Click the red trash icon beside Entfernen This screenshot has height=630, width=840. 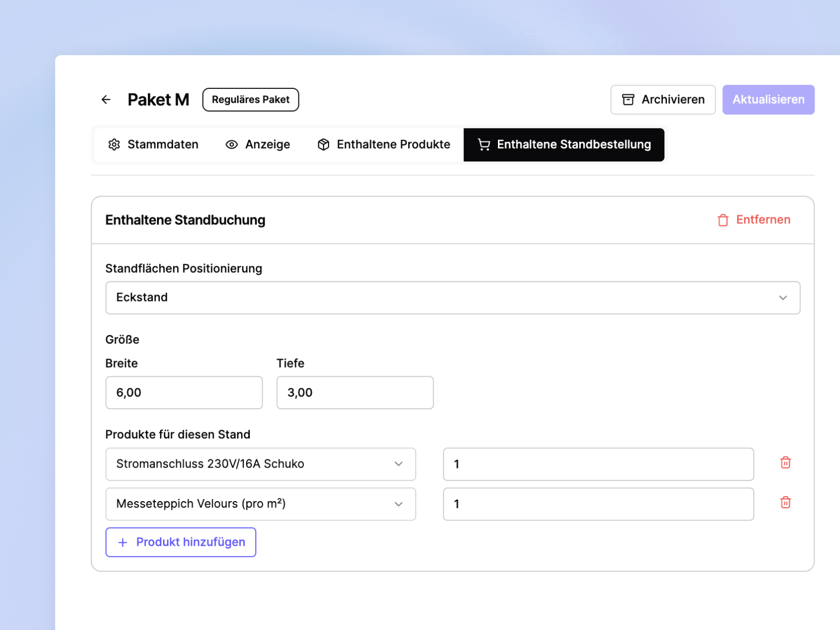[x=723, y=220]
